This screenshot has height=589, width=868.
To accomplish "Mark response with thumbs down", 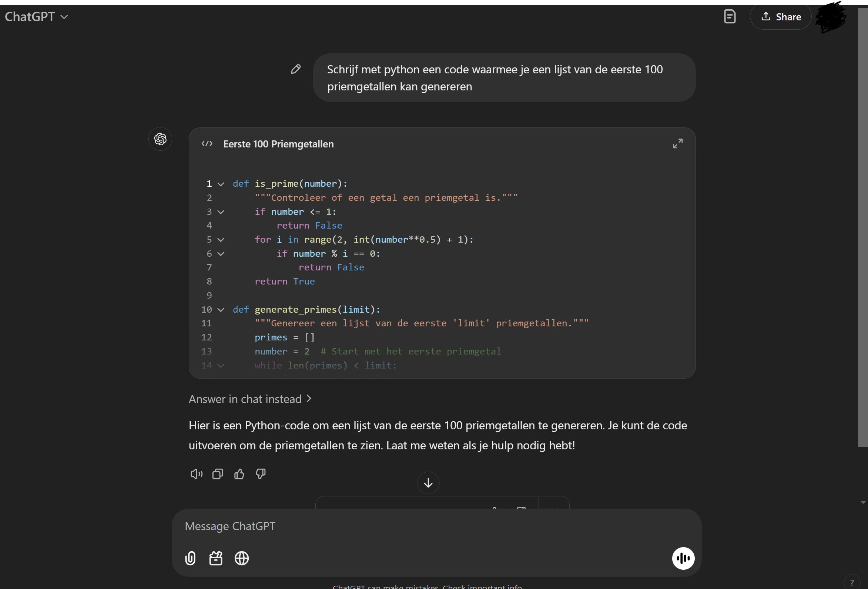I will coord(260,474).
